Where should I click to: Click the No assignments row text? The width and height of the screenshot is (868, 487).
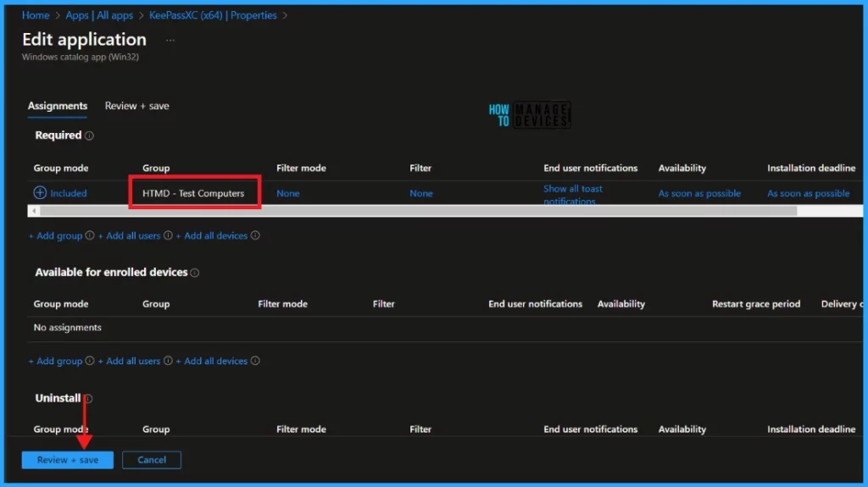[68, 327]
